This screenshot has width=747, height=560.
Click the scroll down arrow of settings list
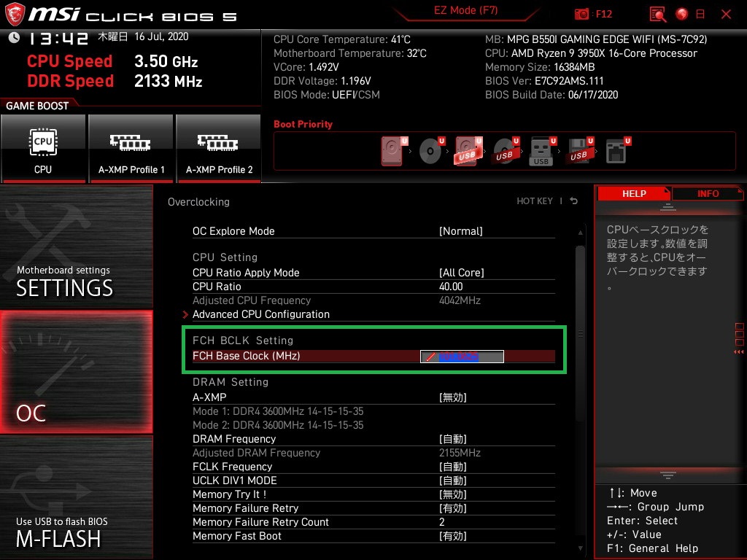(580, 548)
